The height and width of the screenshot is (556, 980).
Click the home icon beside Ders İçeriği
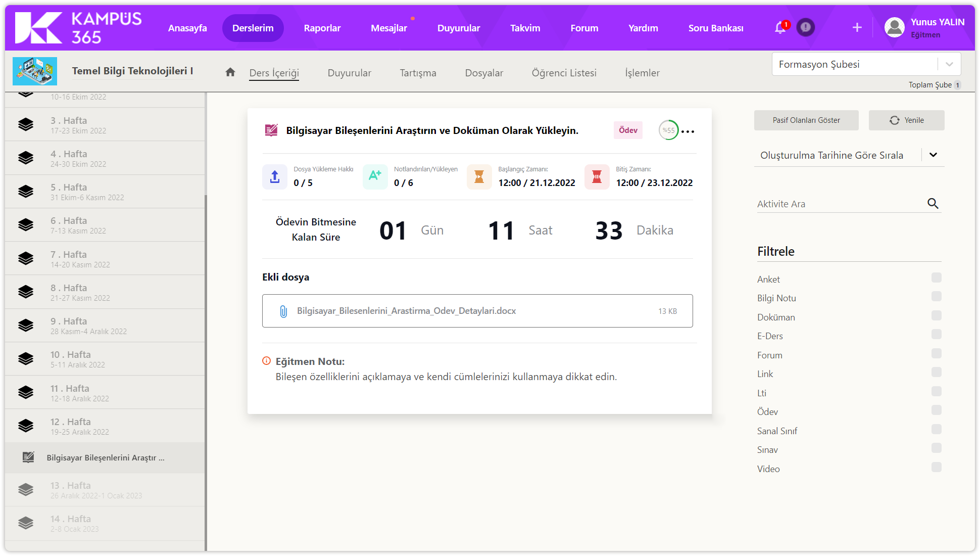click(230, 72)
